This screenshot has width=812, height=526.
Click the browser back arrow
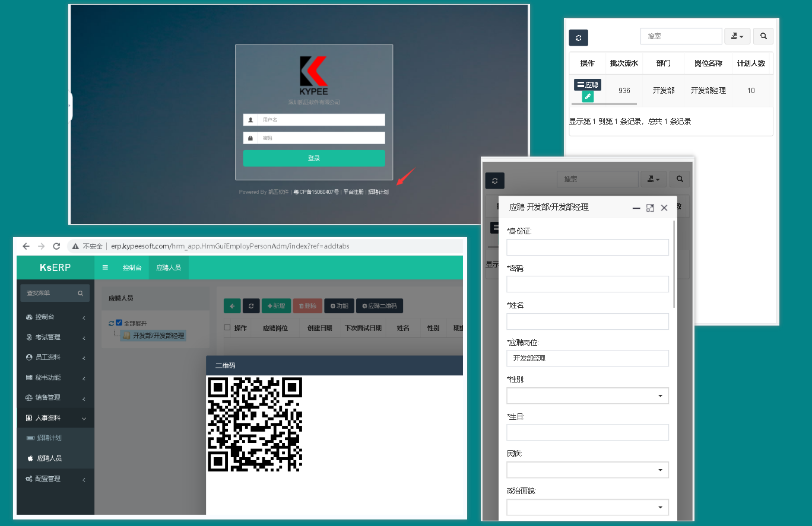26,246
